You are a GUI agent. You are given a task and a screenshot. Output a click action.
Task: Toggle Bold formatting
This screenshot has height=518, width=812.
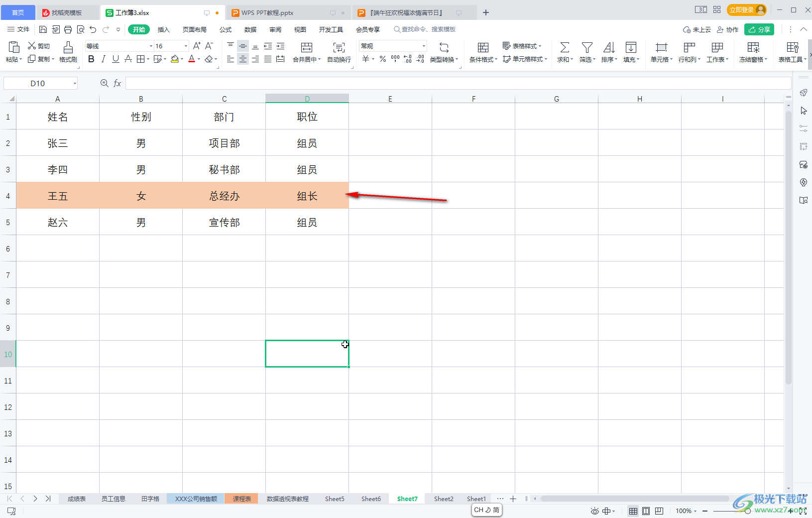pos(91,59)
